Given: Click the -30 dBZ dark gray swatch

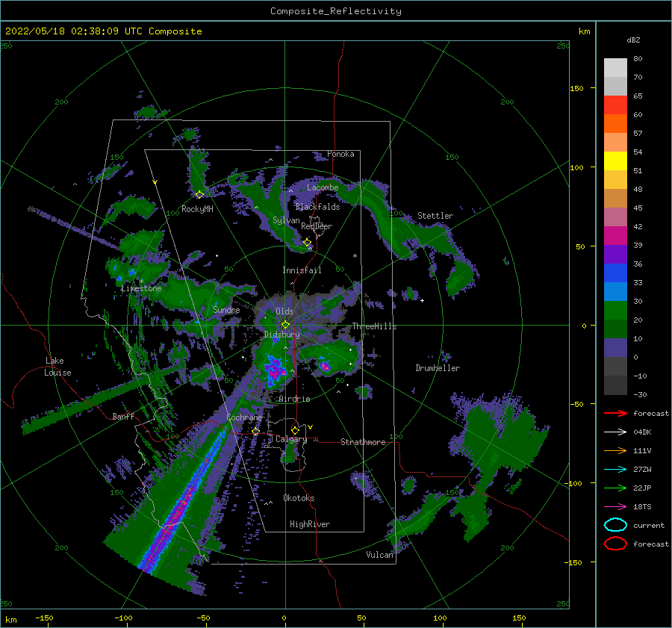Looking at the screenshot, I should tap(615, 385).
